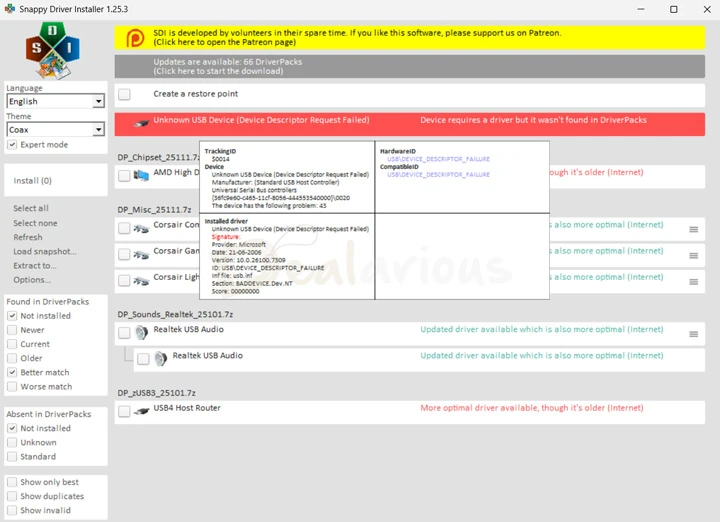
Task: Open Options... from the left panel
Action: click(32, 280)
